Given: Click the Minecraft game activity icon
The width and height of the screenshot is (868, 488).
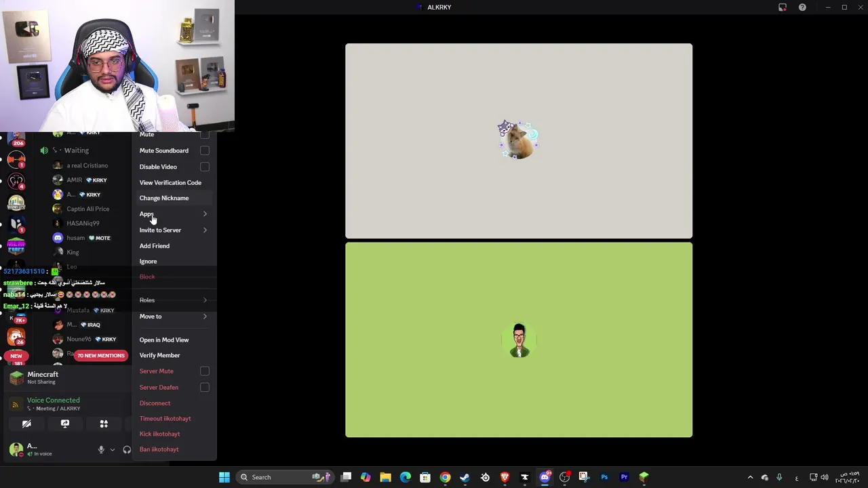Looking at the screenshot, I should tap(16, 378).
